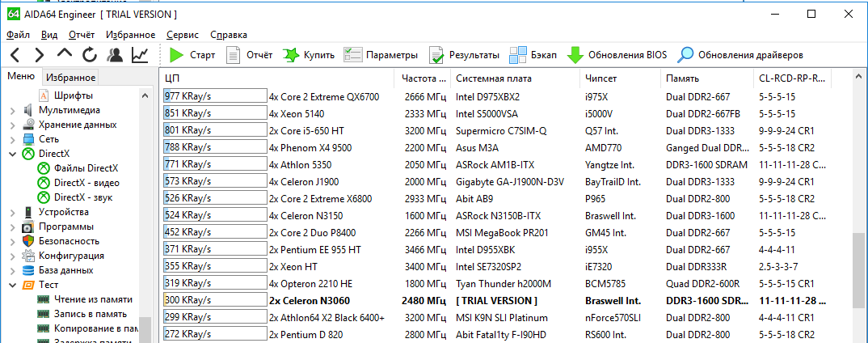
Task: Switch to the Избранное sidebar tab
Action: tap(70, 78)
